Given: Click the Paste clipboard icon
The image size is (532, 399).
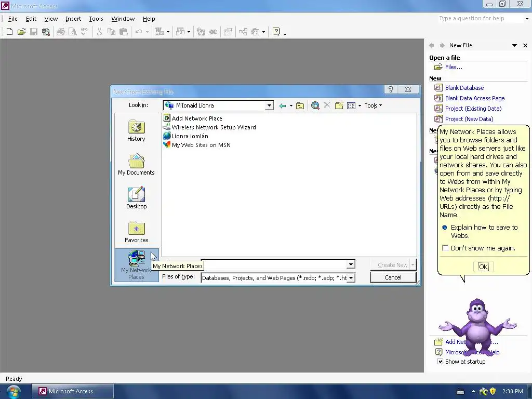Looking at the screenshot, I should click(124, 32).
